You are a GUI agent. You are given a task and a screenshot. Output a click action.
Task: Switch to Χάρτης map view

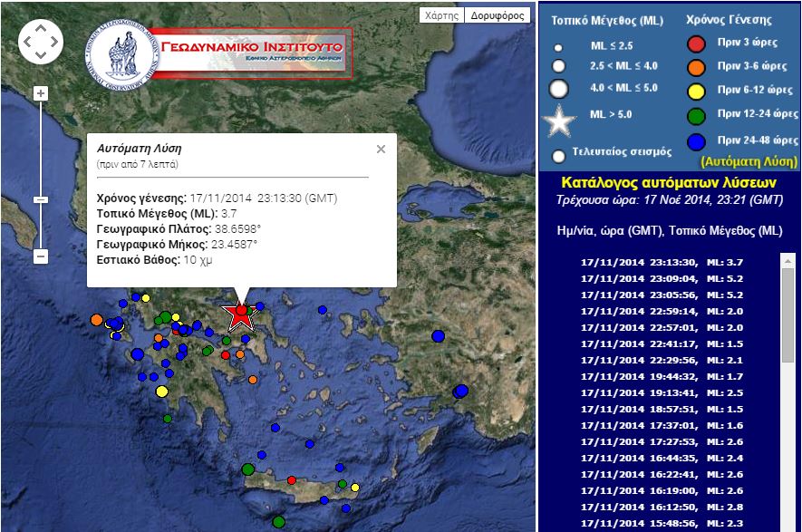(x=441, y=15)
